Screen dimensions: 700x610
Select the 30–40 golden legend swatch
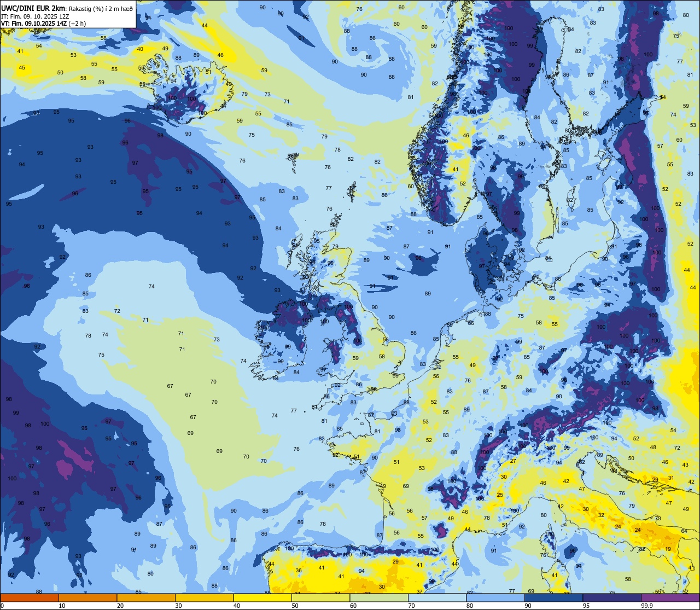204,598
